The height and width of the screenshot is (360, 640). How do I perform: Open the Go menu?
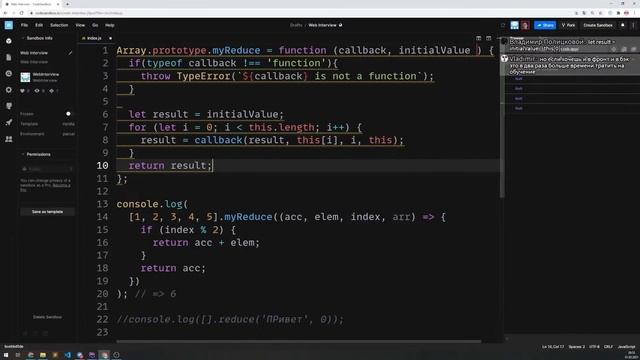point(95,25)
